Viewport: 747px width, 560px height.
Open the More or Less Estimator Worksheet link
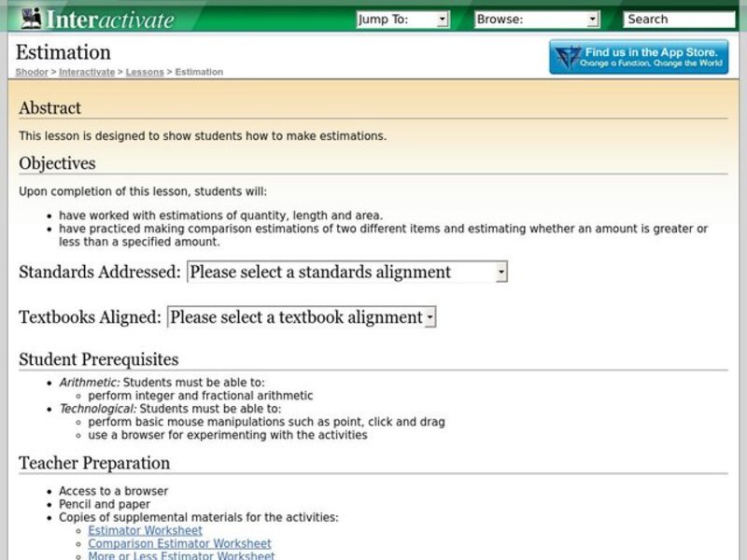coord(181,555)
